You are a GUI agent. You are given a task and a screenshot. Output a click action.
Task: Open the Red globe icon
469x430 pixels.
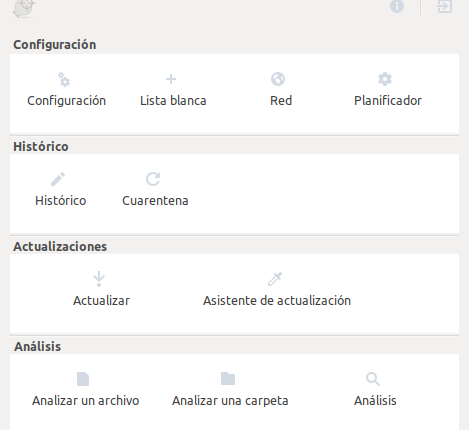pyautogui.click(x=278, y=79)
